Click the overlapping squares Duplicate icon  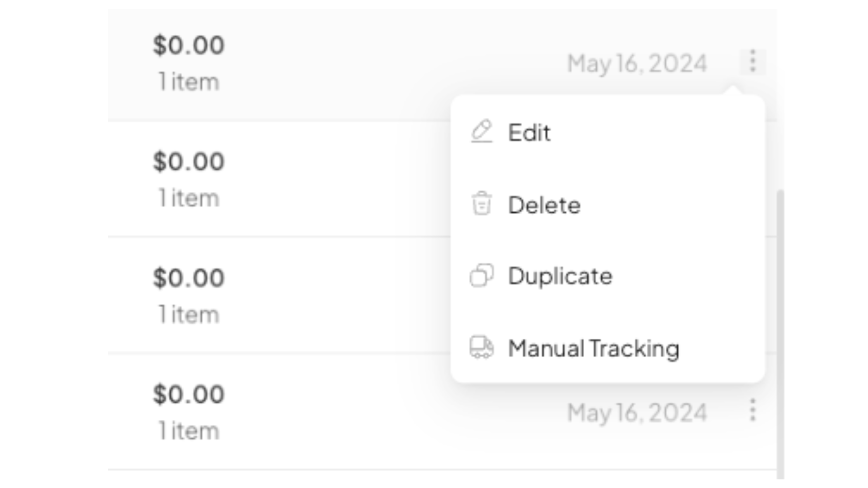pos(481,276)
